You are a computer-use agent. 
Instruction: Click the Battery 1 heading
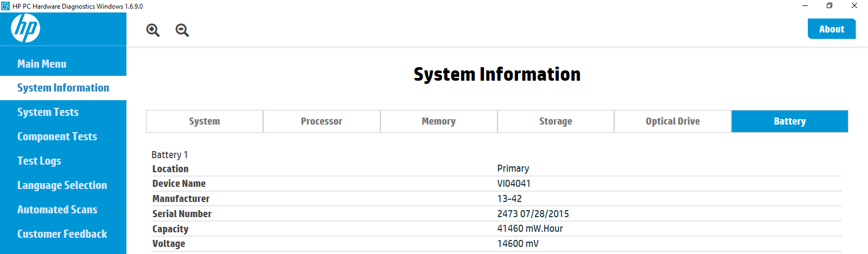click(170, 155)
